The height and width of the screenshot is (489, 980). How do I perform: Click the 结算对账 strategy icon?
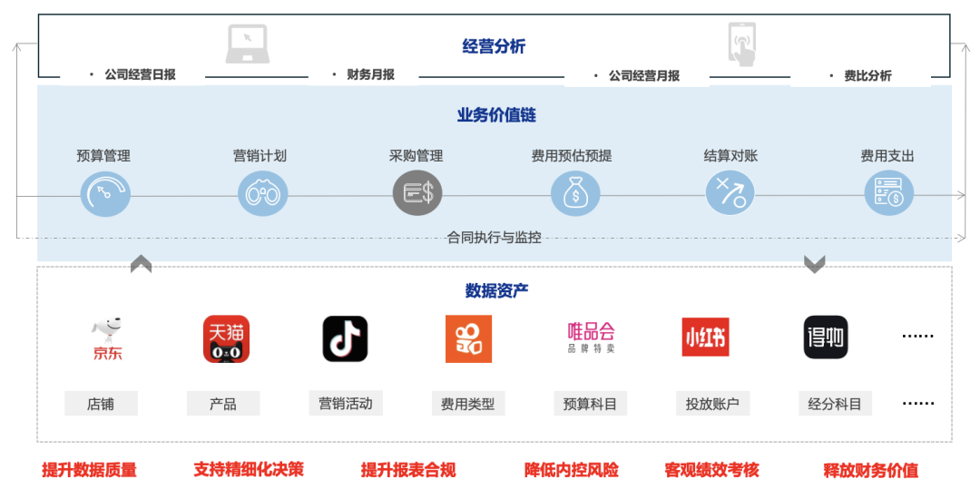coord(730,193)
